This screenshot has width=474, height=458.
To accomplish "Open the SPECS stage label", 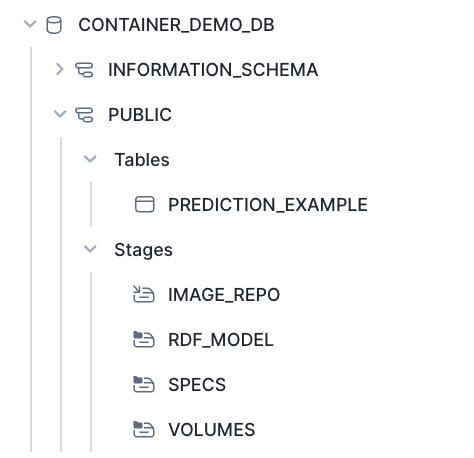I will point(197,385).
